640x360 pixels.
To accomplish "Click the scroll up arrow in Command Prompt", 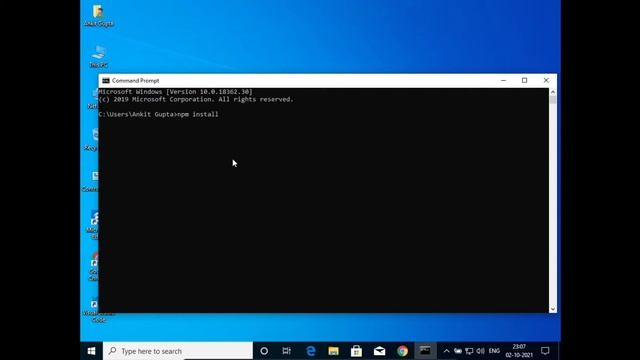I will (553, 92).
